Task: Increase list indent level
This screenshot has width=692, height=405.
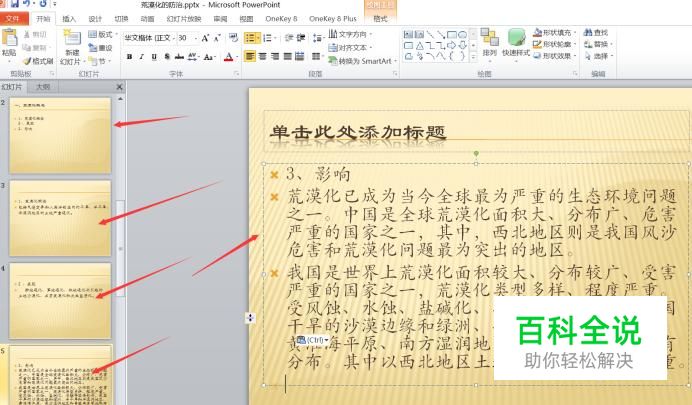Action: [x=301, y=38]
